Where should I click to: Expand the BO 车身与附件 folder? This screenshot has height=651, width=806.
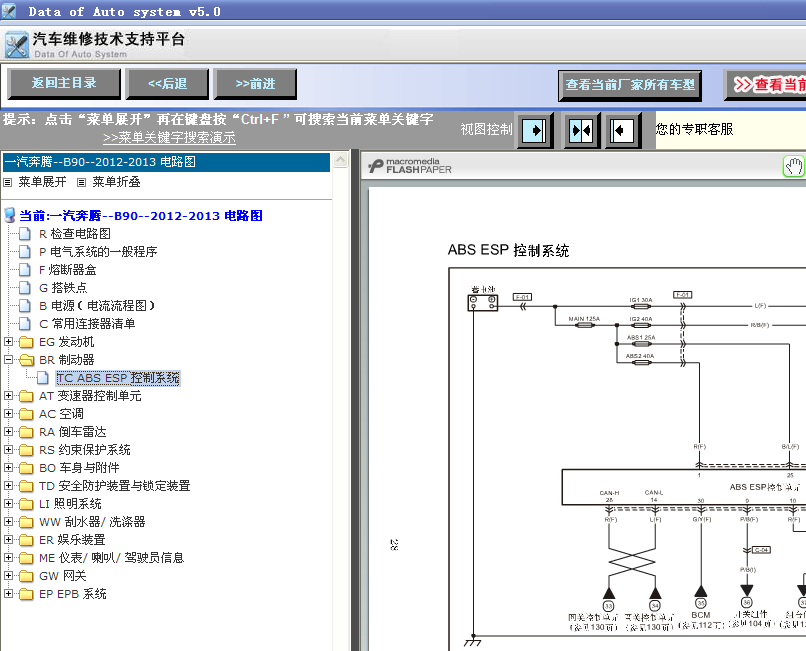8,467
